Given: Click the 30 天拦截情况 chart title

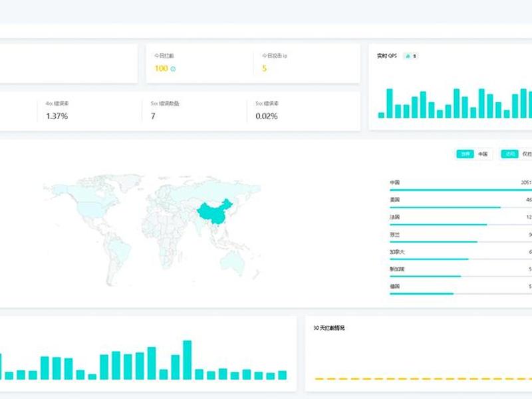Looking at the screenshot, I should pyautogui.click(x=329, y=328).
